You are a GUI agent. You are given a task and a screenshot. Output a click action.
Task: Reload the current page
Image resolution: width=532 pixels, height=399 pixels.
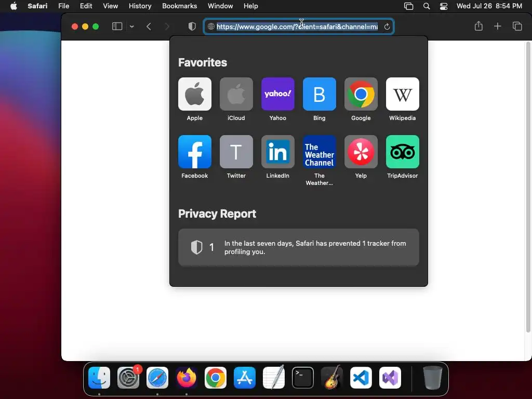tap(387, 26)
